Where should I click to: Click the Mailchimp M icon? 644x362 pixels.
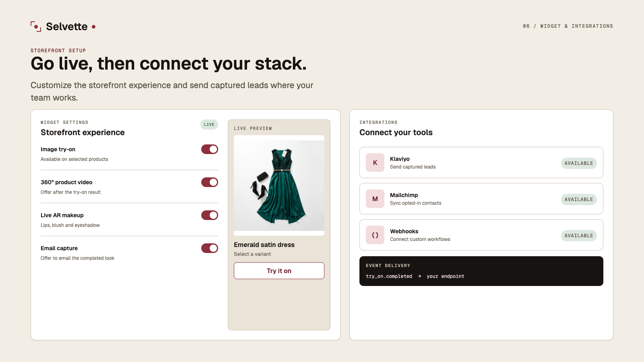[375, 199]
